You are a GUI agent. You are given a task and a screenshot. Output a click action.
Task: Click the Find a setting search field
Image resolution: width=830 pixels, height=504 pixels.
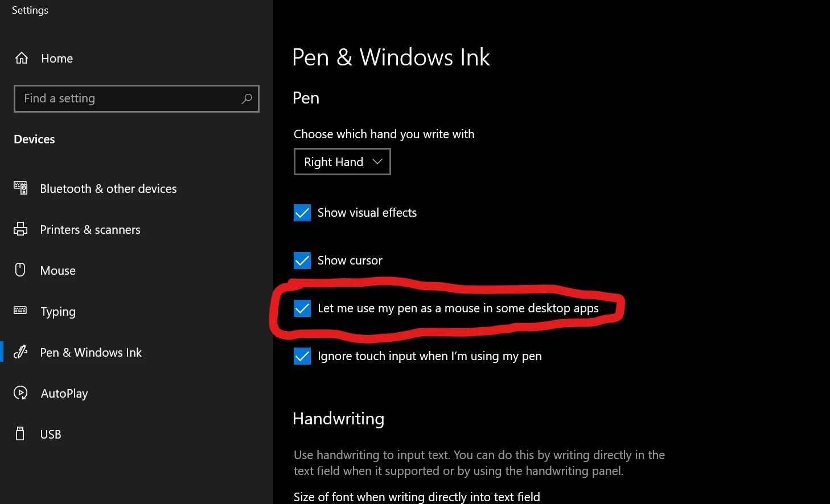137,98
